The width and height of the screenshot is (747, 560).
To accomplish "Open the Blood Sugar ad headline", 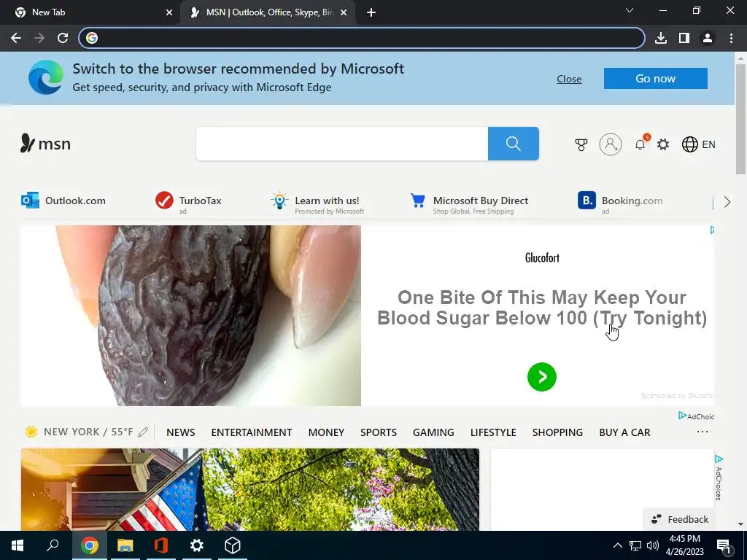I will [x=542, y=308].
